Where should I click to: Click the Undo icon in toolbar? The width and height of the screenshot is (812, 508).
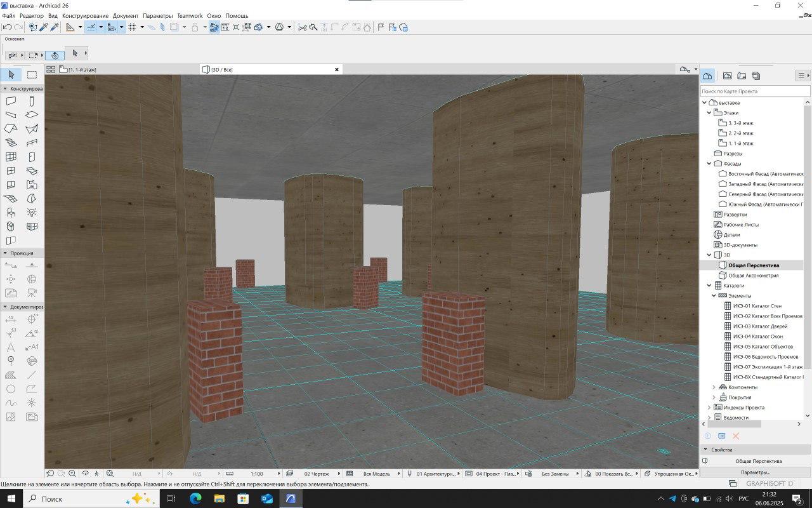(7, 27)
